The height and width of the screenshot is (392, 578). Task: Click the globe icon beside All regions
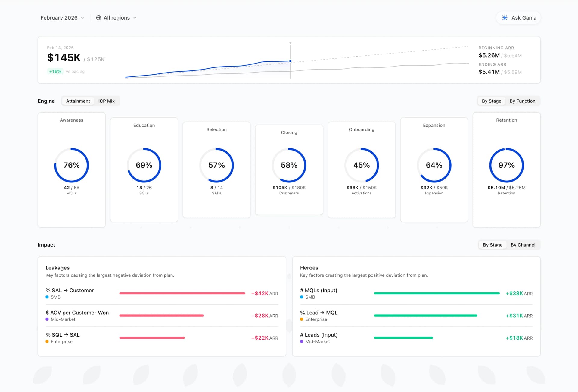(98, 18)
